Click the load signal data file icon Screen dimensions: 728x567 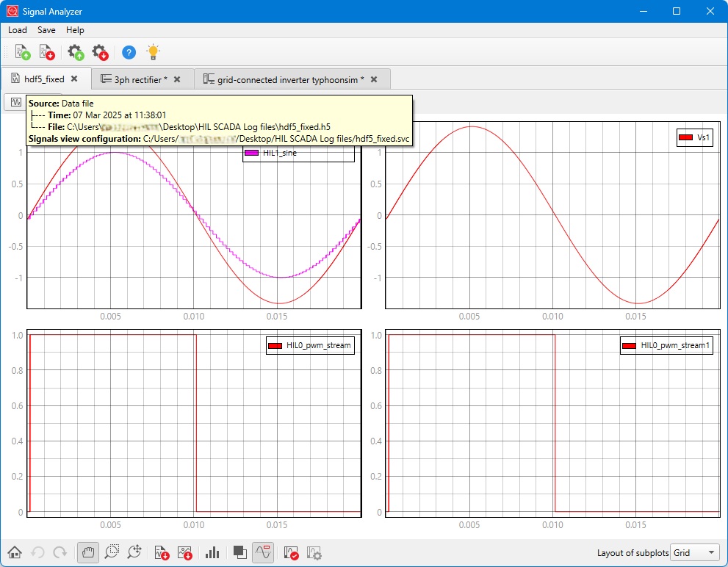pos(22,52)
